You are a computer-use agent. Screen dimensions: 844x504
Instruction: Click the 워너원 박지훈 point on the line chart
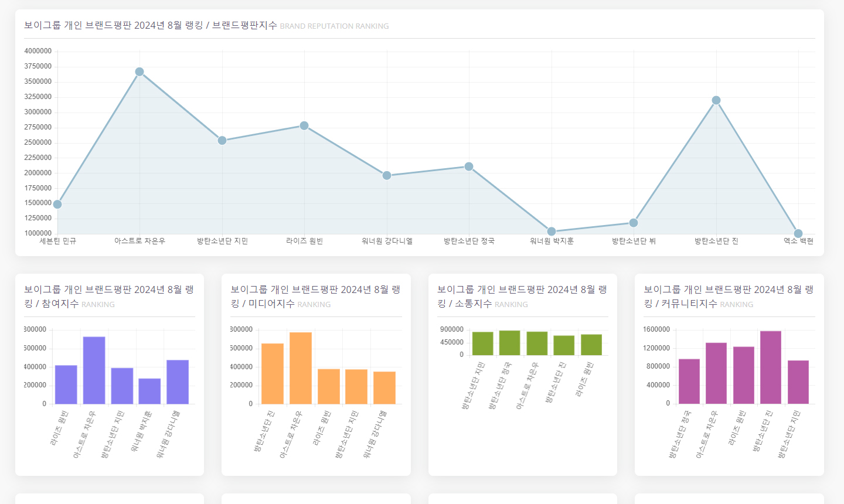[x=552, y=231]
